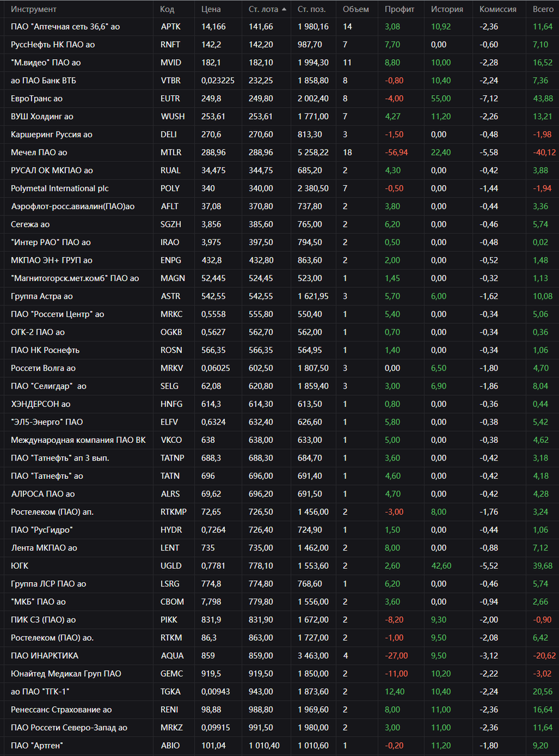This screenshot has width=559, height=756.
Task: Select ПИК СЗ (ПАО) ао row
Action: pyautogui.click(x=279, y=619)
